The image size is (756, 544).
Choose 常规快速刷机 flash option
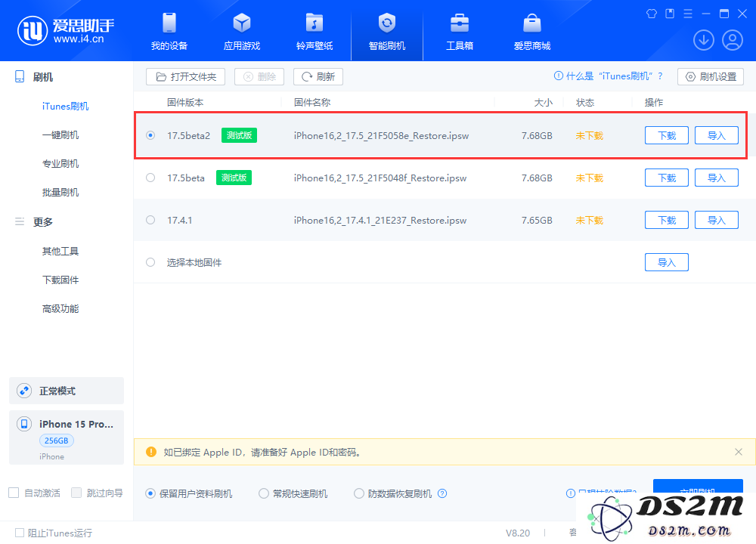(x=264, y=493)
